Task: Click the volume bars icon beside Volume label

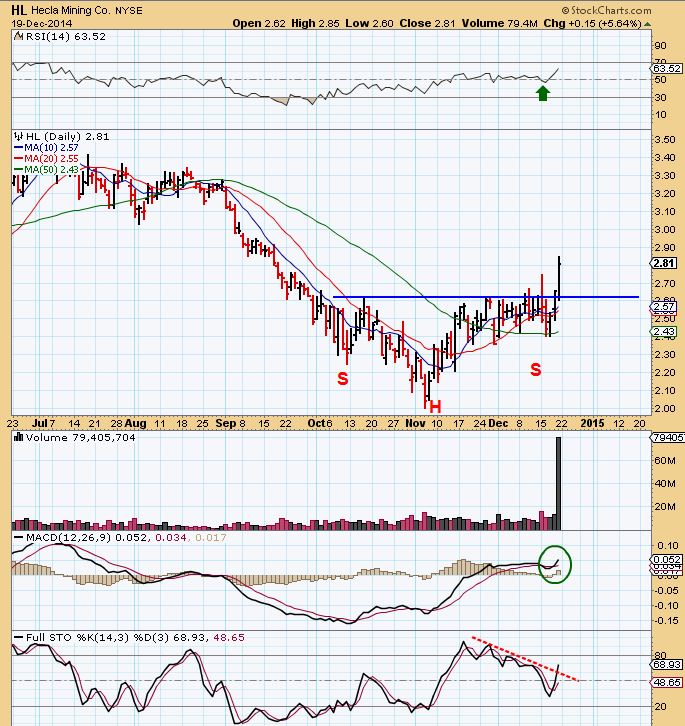Action: click(x=19, y=437)
